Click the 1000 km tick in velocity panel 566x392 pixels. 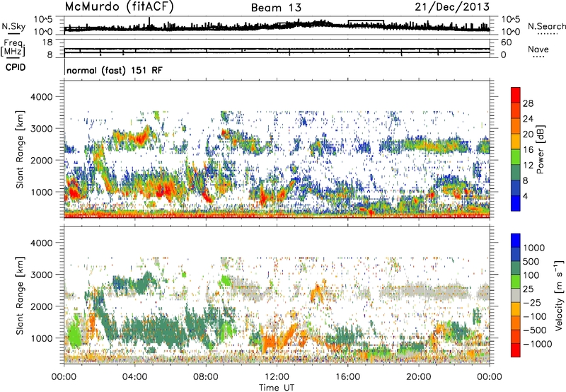[x=42, y=338]
